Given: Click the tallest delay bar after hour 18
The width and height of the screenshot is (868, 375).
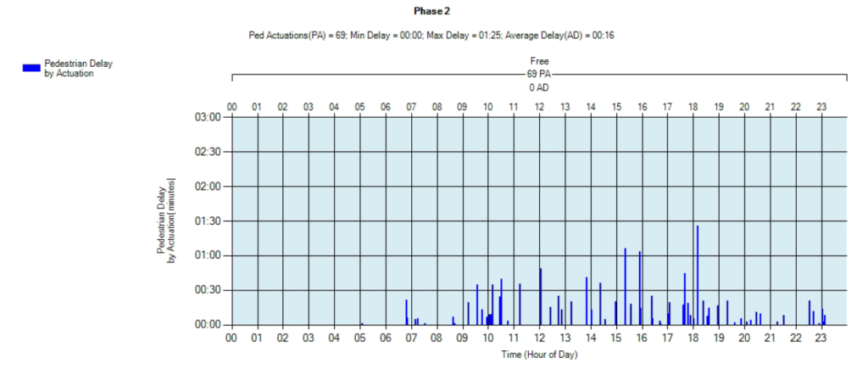Looking at the screenshot, I should click(698, 275).
